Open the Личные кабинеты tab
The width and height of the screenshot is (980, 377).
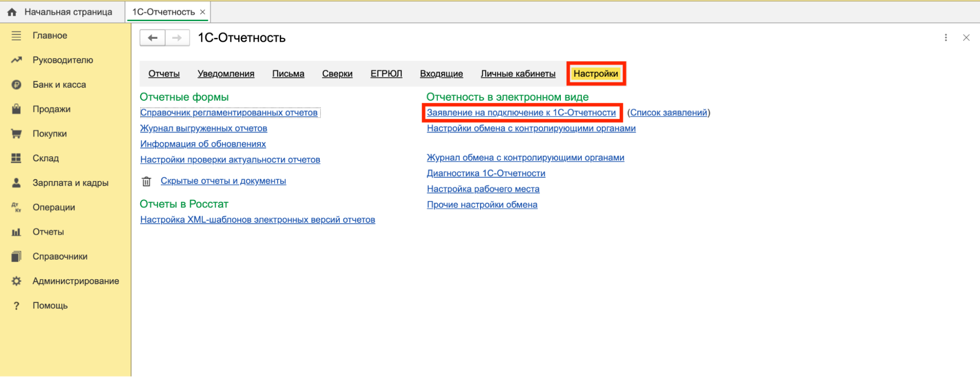[518, 74]
